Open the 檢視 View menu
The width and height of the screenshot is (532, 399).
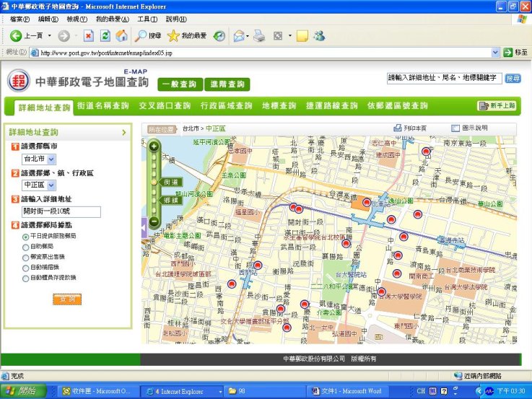pos(77,19)
